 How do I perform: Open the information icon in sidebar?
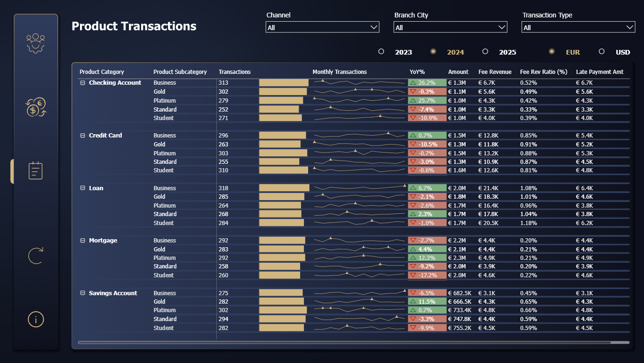pyautogui.click(x=36, y=319)
